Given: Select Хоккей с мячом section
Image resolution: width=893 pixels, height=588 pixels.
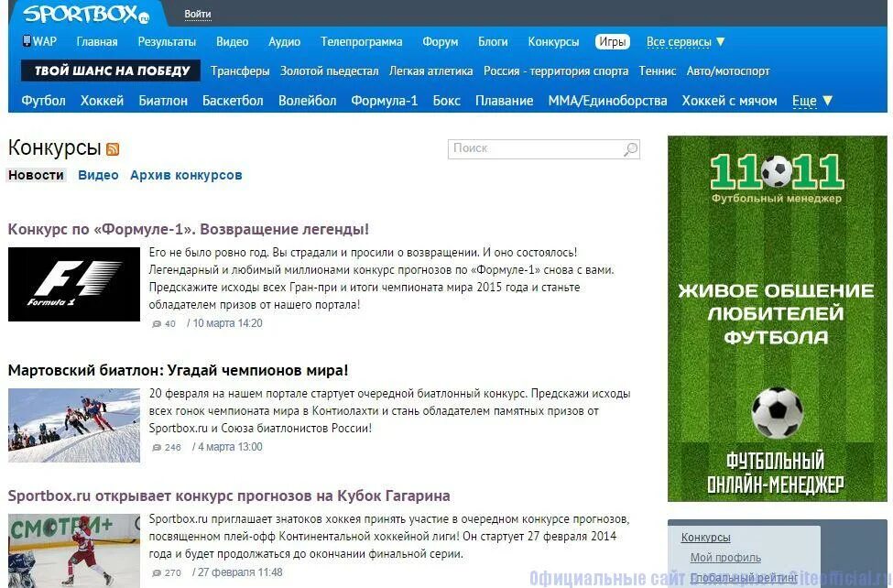Looking at the screenshot, I should click(729, 101).
